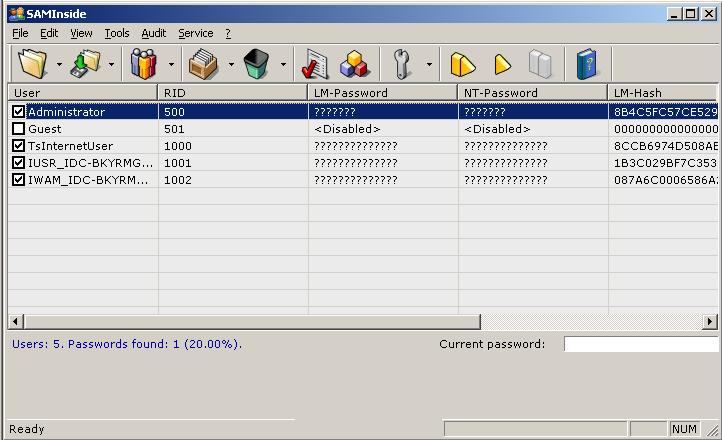Uncheck the IUSR_IDC-BKYRMG checkbox
This screenshot has height=440, width=722.
click(18, 162)
